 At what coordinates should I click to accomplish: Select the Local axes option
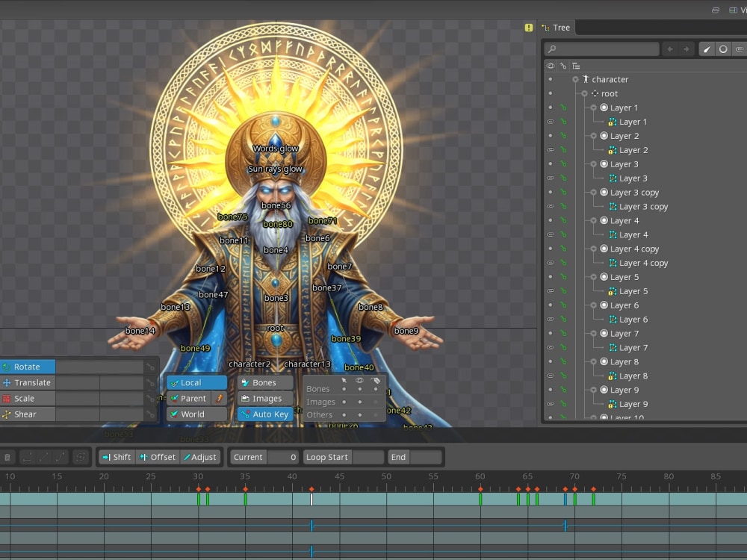[196, 382]
